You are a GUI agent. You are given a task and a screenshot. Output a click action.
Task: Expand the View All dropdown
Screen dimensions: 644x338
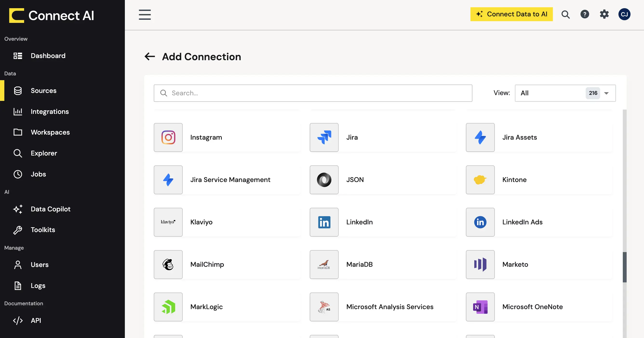[565, 93]
